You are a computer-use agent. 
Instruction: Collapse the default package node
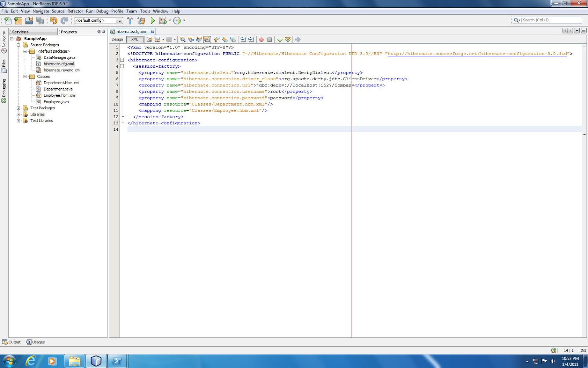(x=25, y=51)
